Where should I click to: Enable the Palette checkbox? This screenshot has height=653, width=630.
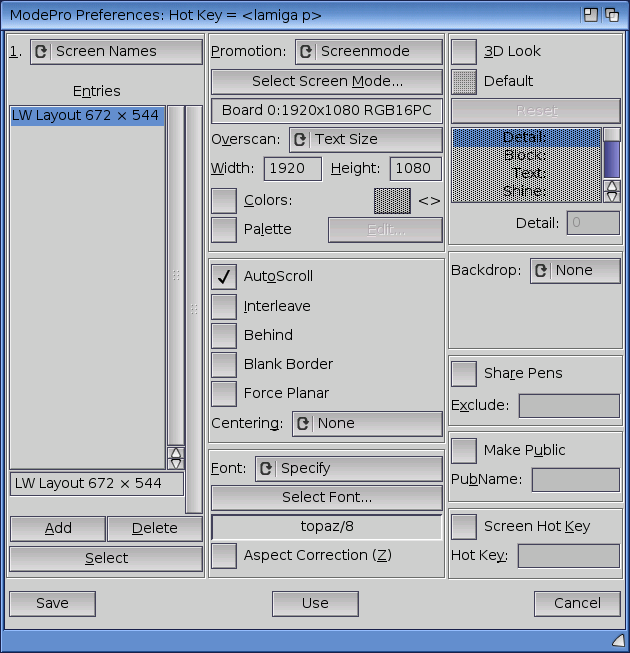(224, 230)
